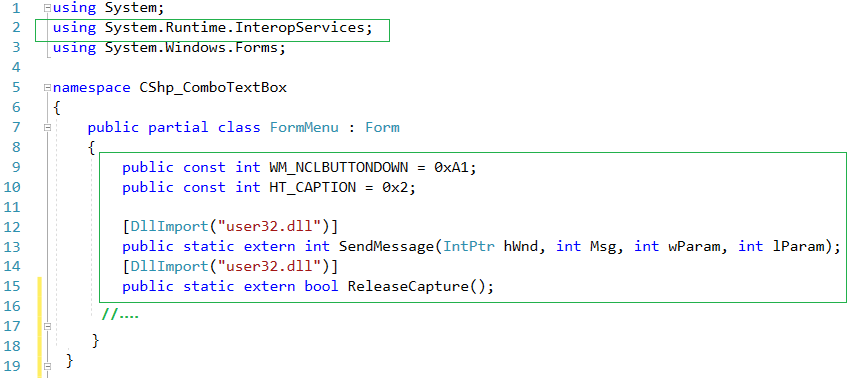Collapse the FormMenu class outline toggle

[47, 127]
